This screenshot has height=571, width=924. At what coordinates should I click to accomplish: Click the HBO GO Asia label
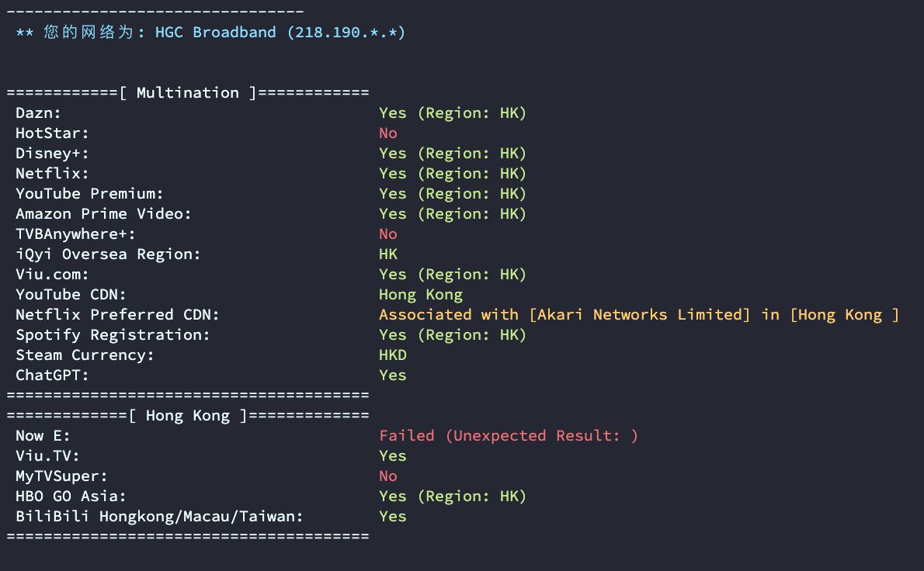[71, 496]
